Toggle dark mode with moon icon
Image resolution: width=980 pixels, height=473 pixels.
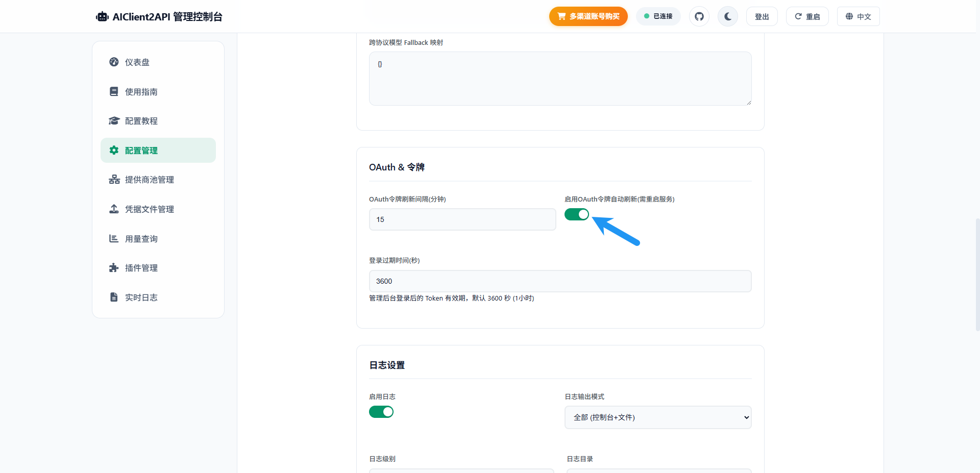728,16
